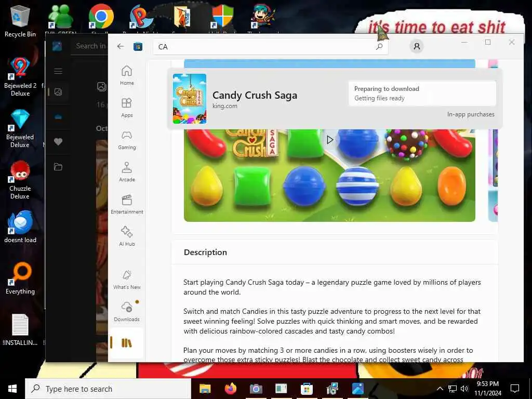
Task: Click the Photos app logo in background window
Action: 57,46
